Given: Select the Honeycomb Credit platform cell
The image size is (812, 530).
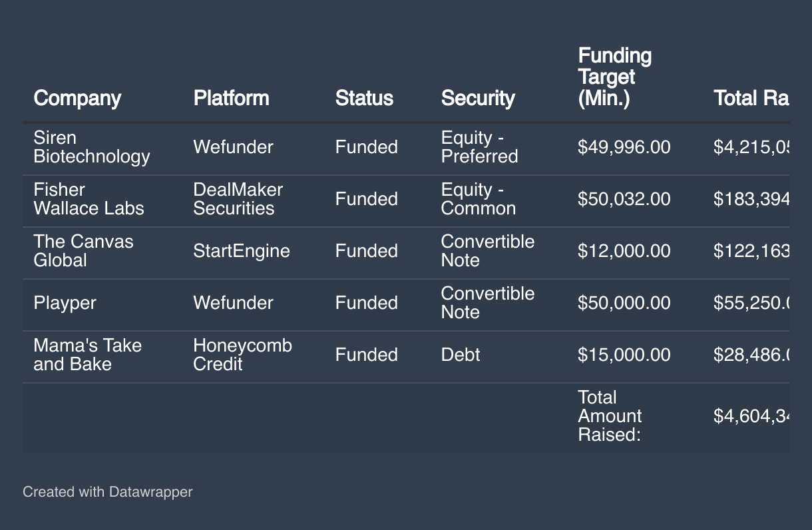Looking at the screenshot, I should [242, 355].
